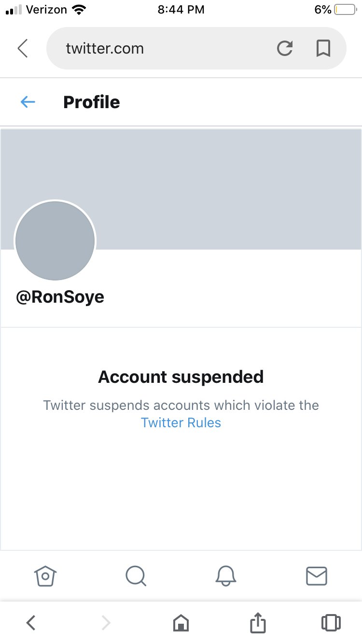Tap the gray profile avatar placeholder
Viewport: 362px width, 644px height.
(x=55, y=240)
